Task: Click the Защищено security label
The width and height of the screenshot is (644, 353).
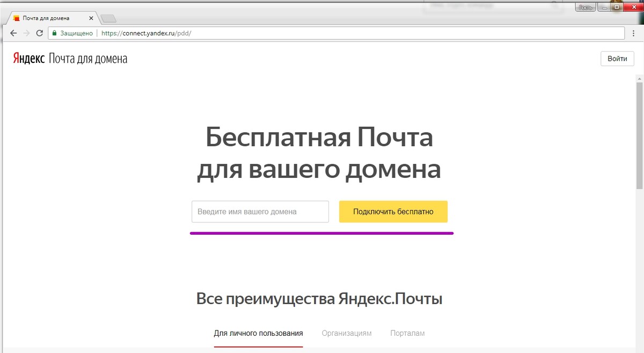Action: pyautogui.click(x=76, y=33)
